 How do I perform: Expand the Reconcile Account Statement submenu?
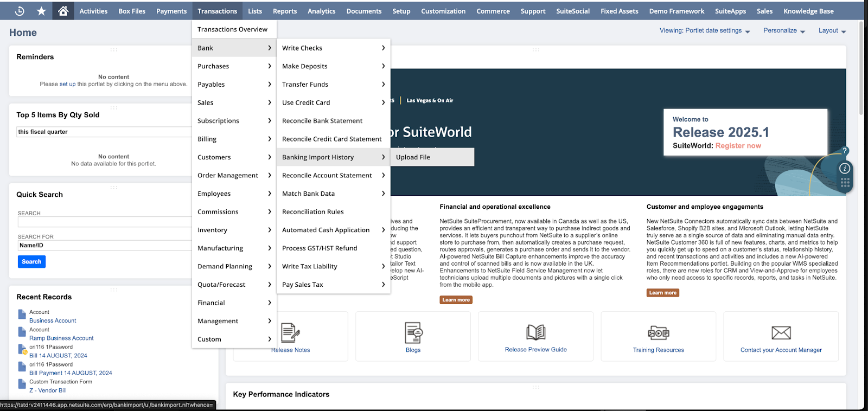pyautogui.click(x=334, y=176)
